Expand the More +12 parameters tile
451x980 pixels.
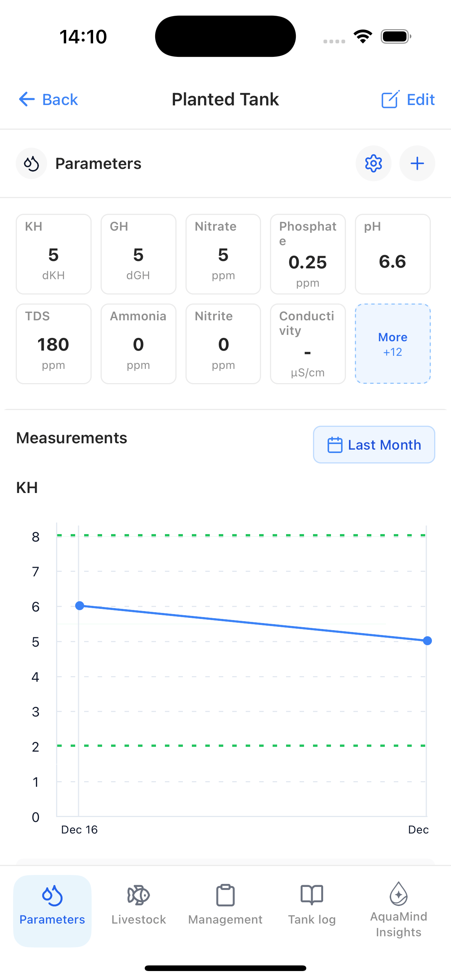pyautogui.click(x=392, y=344)
